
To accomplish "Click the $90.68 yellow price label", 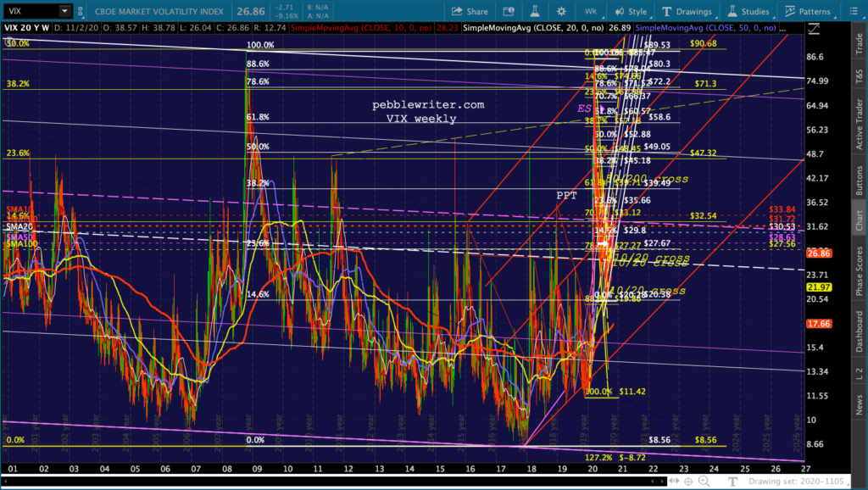I will coord(703,43).
